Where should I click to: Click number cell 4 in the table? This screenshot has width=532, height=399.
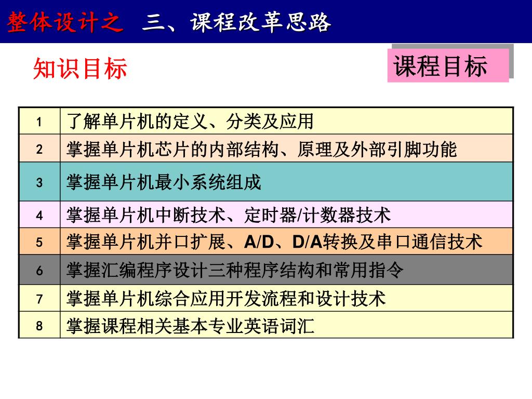click(39, 215)
